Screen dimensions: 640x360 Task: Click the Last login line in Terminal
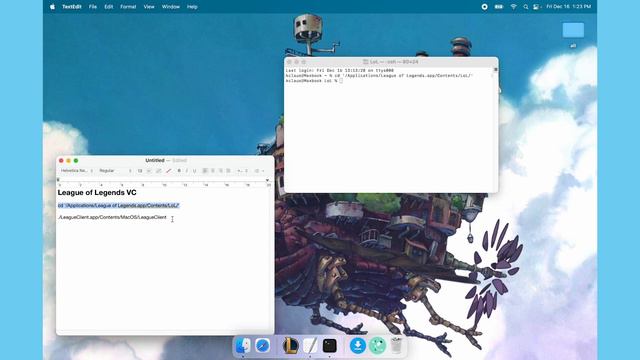340,70
